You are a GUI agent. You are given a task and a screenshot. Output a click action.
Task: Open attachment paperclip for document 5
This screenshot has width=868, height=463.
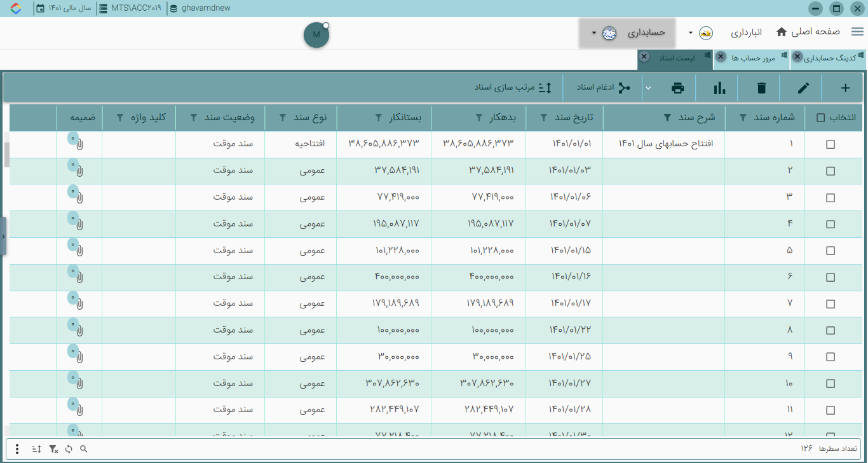pyautogui.click(x=79, y=251)
